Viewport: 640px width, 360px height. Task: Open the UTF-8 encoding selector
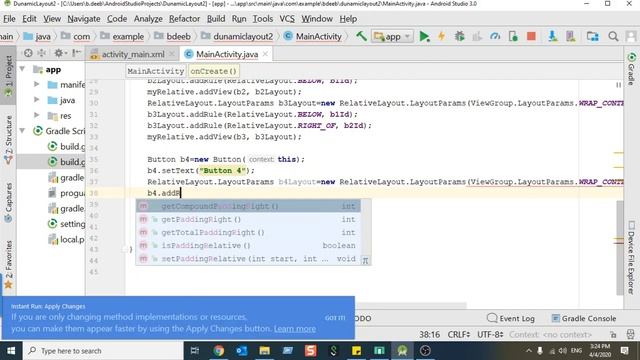tap(490, 335)
